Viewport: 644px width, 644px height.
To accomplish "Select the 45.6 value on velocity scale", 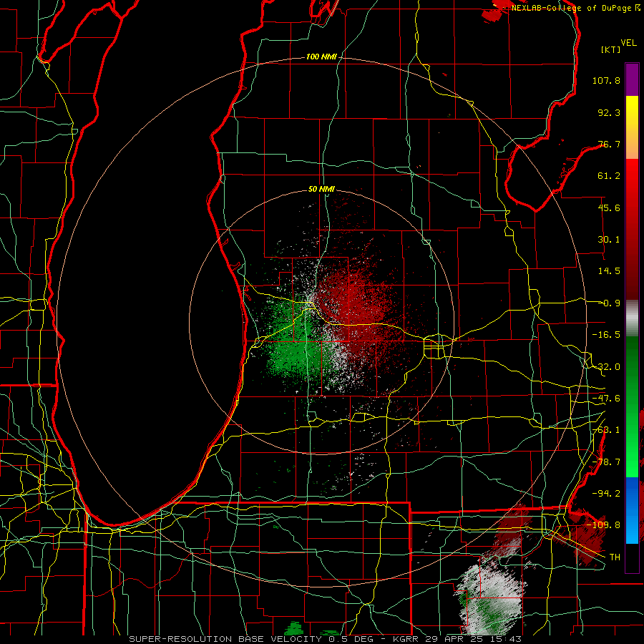I will (609, 208).
